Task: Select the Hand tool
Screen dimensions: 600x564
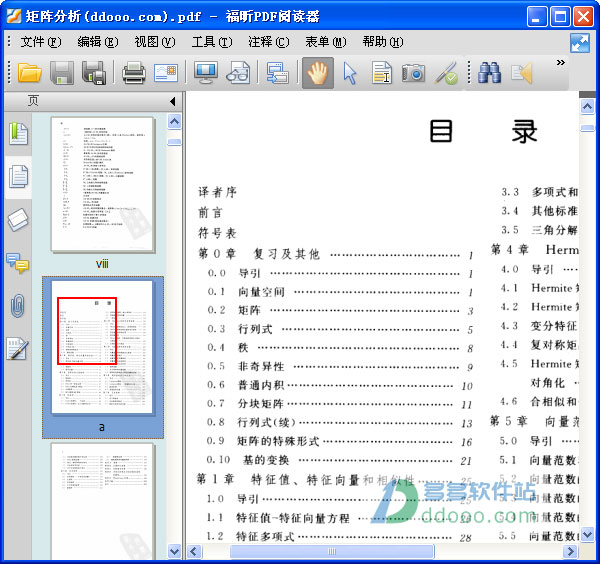Action: [318, 73]
